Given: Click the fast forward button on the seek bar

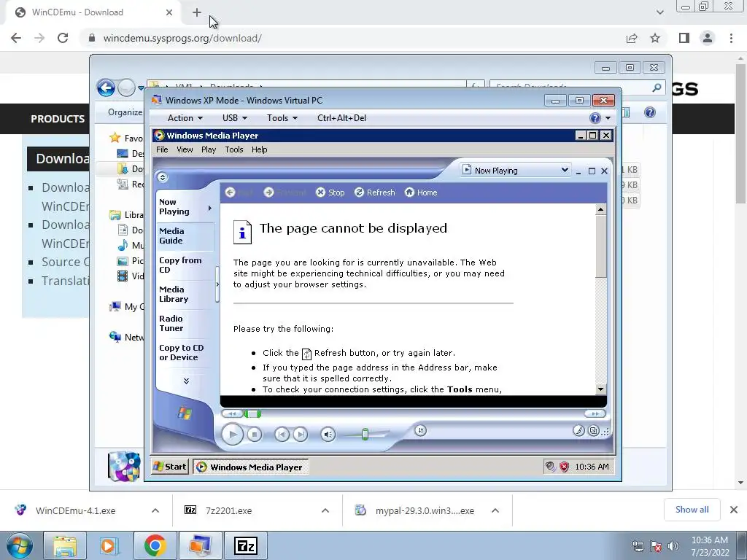Looking at the screenshot, I should click(x=595, y=414).
